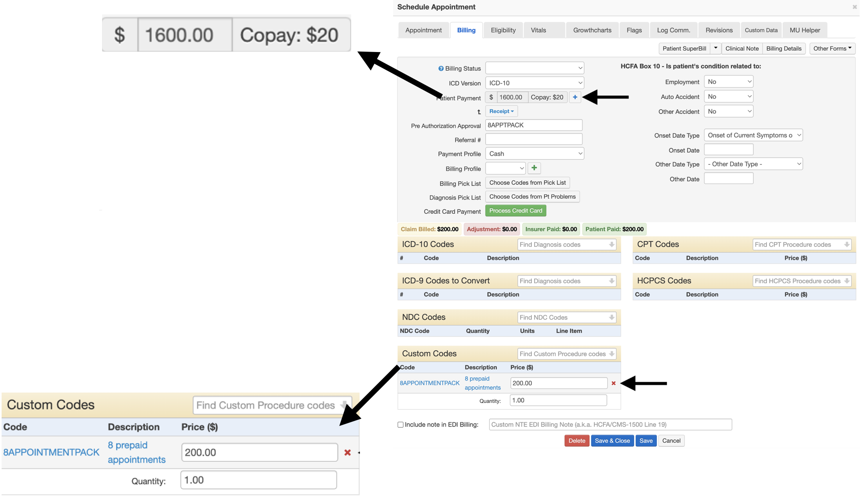868x501 pixels.
Task: Click the Cancel button
Action: coord(671,441)
